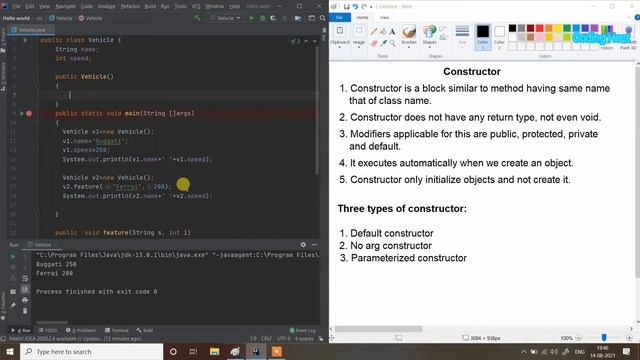Select Fill with color bucket in Paint

point(383,31)
